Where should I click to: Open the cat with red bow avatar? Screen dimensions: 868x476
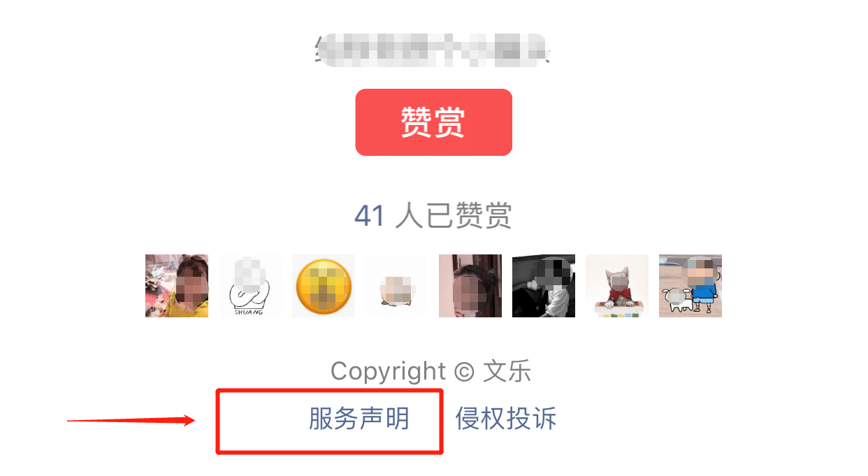[x=617, y=286]
